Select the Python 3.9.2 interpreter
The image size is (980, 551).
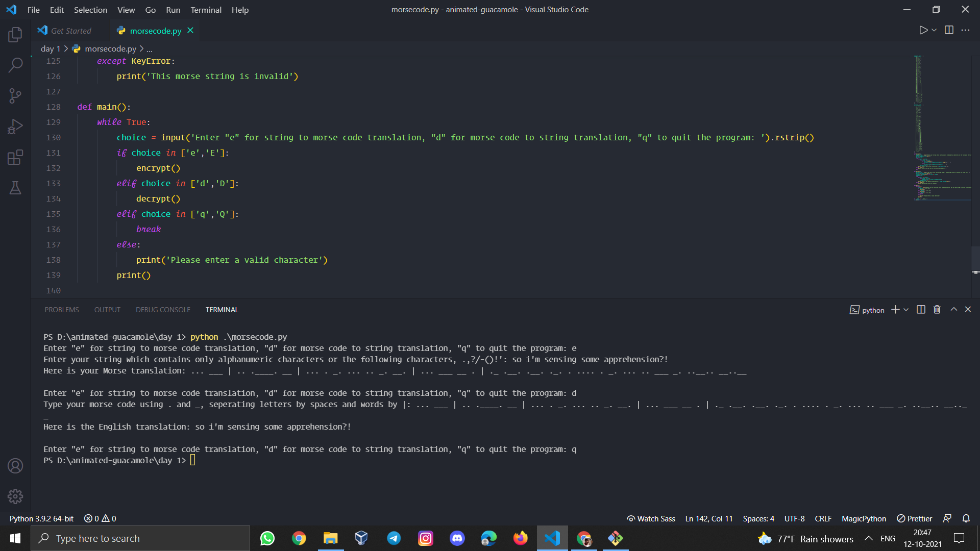[41, 518]
